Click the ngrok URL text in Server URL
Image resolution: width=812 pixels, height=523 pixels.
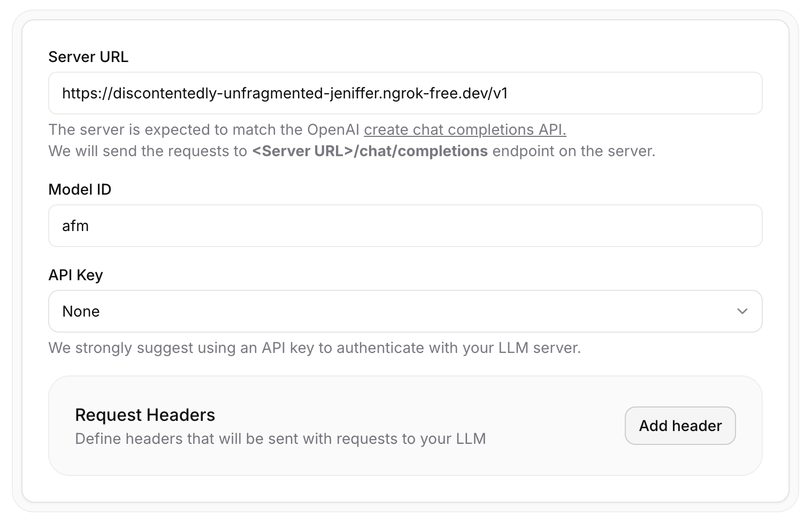coord(285,94)
